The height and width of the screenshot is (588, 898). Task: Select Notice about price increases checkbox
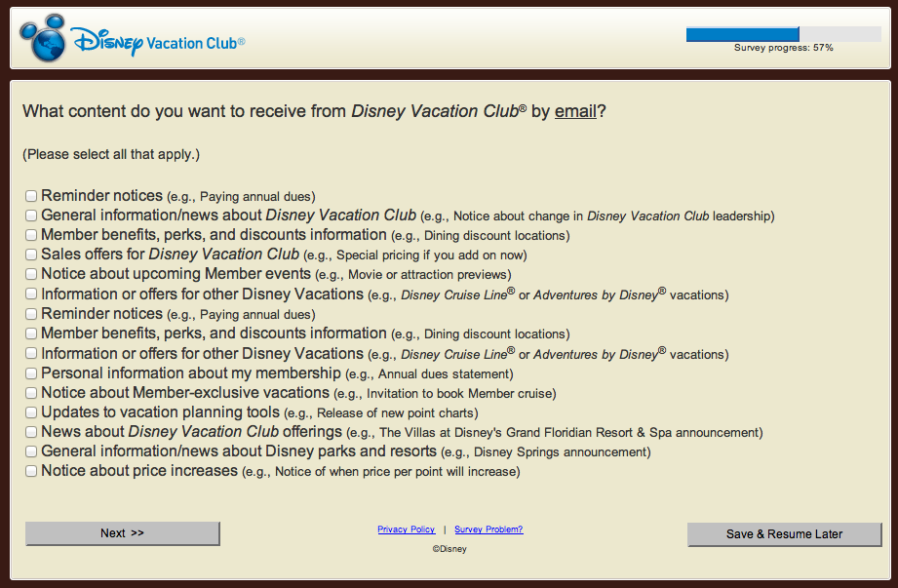[x=31, y=471]
